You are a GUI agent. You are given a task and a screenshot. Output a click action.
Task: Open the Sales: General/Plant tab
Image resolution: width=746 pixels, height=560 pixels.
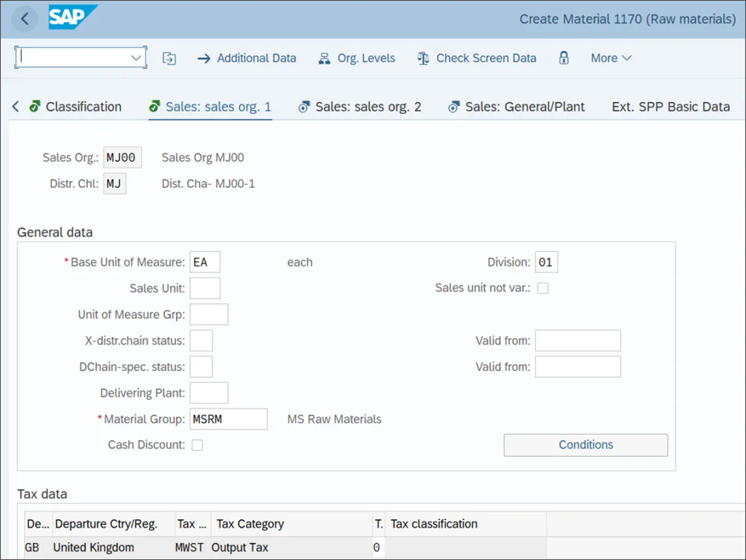tap(525, 106)
